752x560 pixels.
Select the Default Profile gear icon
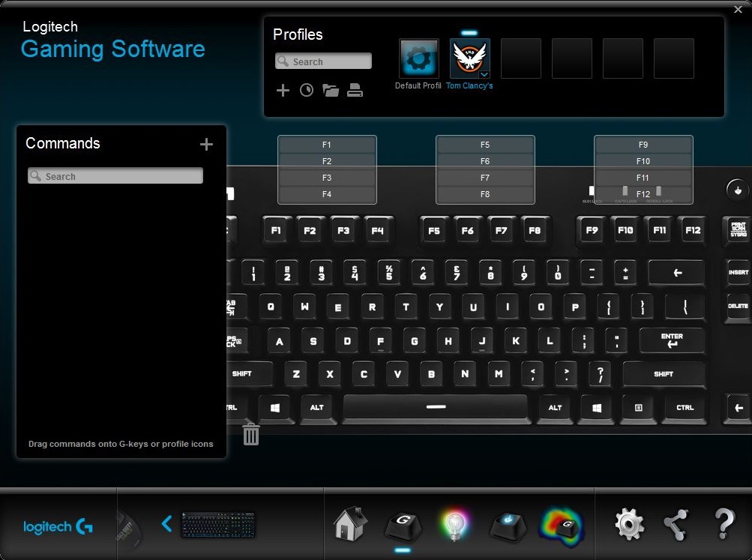click(x=418, y=58)
